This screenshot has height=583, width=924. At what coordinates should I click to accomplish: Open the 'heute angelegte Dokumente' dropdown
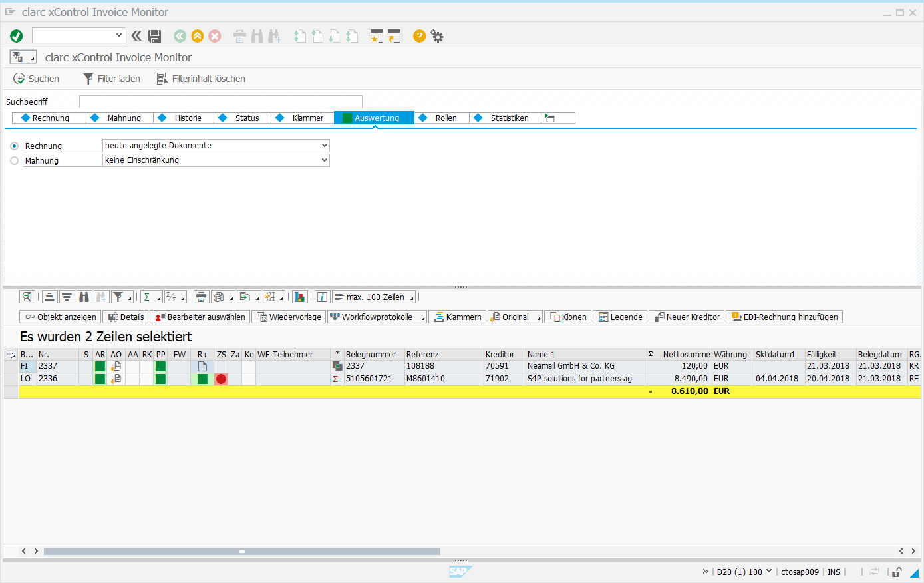pyautogui.click(x=324, y=145)
